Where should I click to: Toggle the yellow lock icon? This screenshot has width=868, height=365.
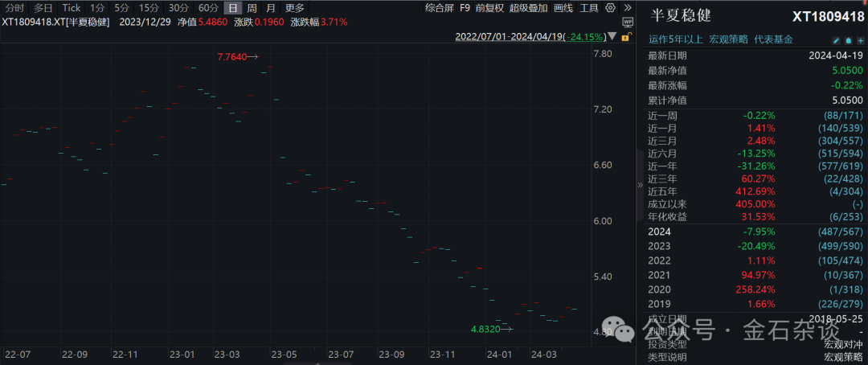click(x=627, y=37)
